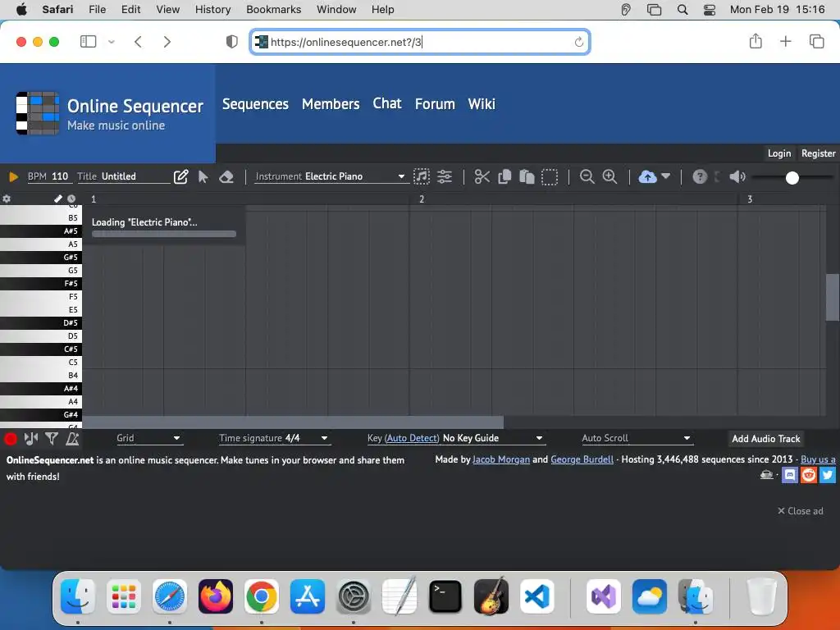Click the copy icon in toolbar
This screenshot has width=840, height=630.
coord(504,176)
